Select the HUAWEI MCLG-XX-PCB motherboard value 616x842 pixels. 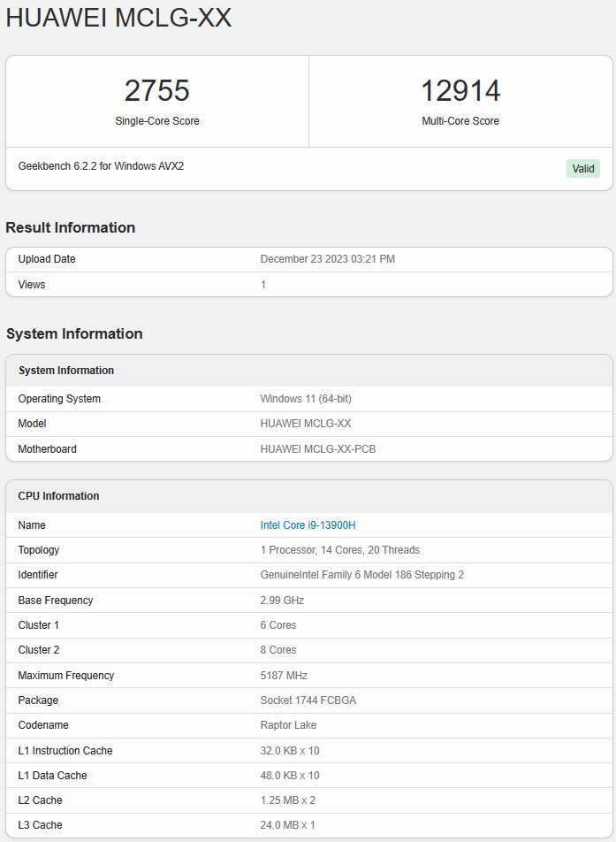317,449
